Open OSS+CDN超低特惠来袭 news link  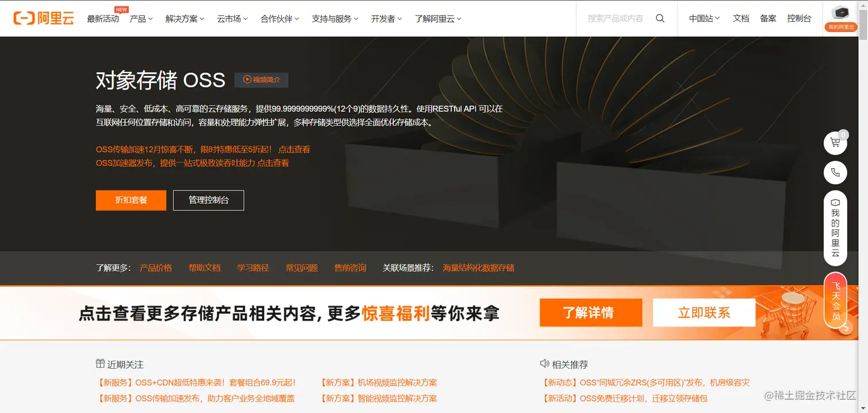coord(197,383)
